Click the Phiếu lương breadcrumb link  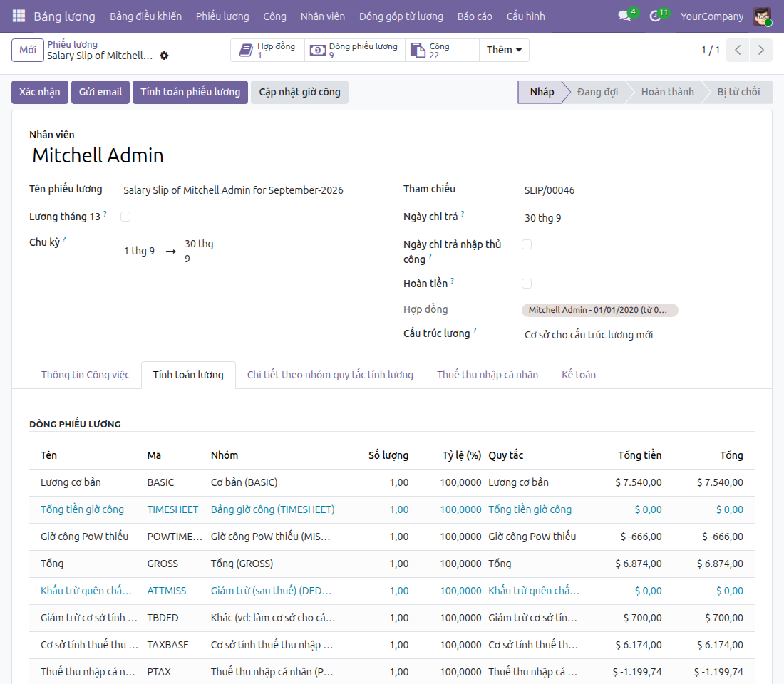coord(73,44)
